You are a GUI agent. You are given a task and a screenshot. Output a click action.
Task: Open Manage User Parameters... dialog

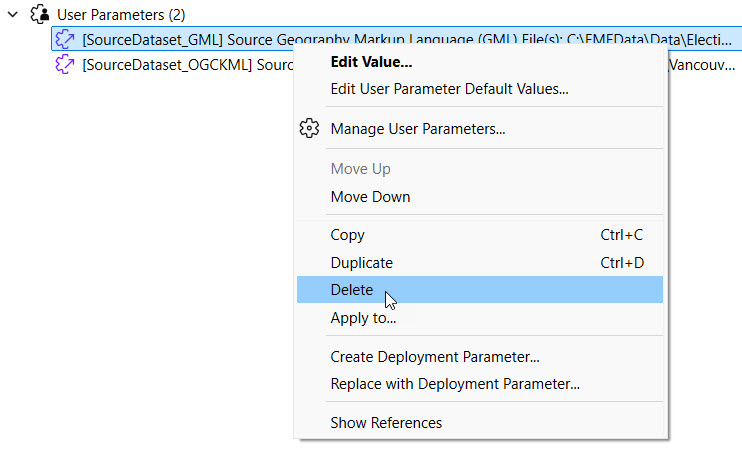(417, 129)
